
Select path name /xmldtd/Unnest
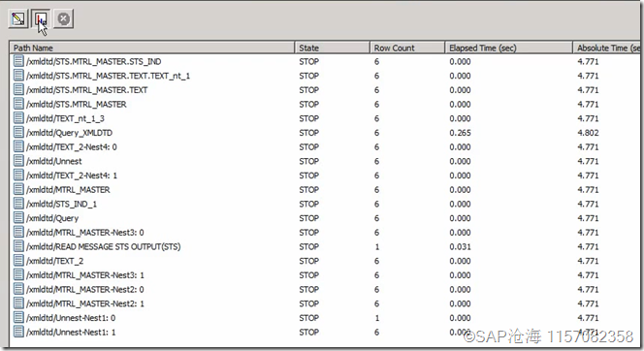pos(53,161)
